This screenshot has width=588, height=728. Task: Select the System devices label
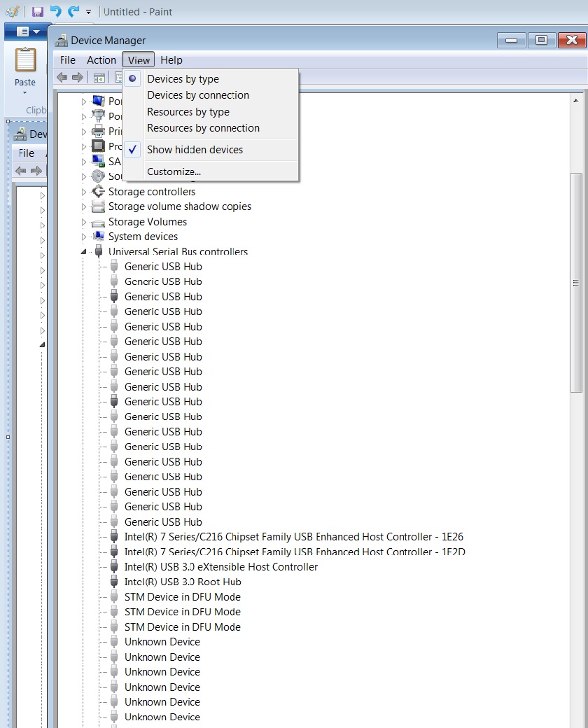point(143,237)
